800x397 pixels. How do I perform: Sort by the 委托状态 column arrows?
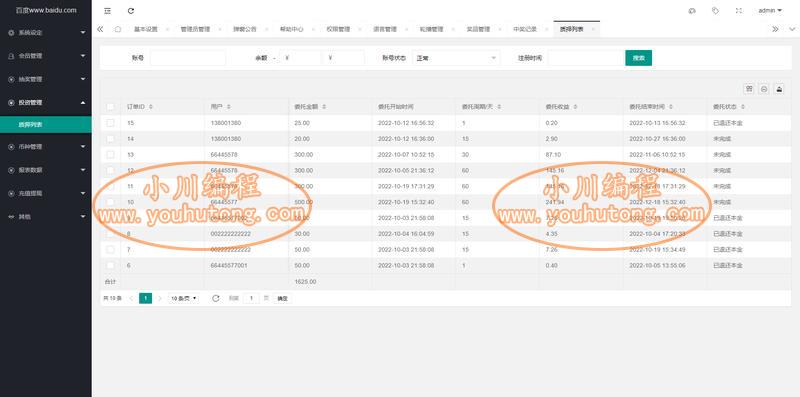(x=743, y=107)
